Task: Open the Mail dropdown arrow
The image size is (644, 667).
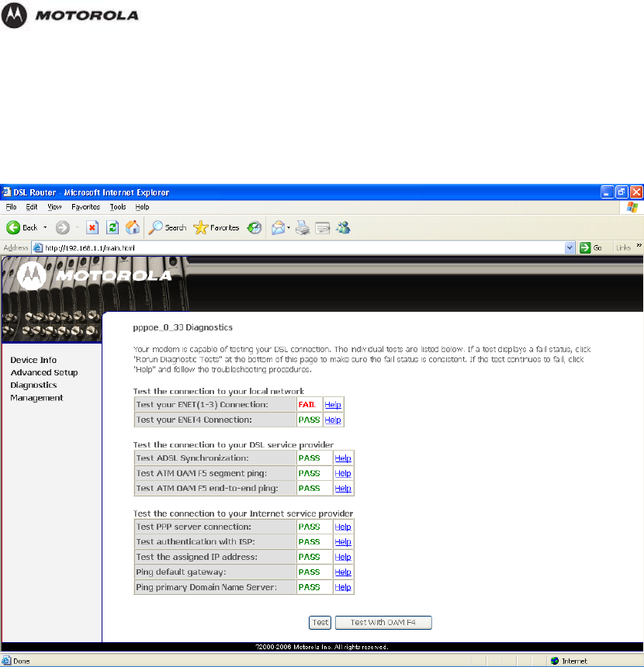Action: (289, 227)
